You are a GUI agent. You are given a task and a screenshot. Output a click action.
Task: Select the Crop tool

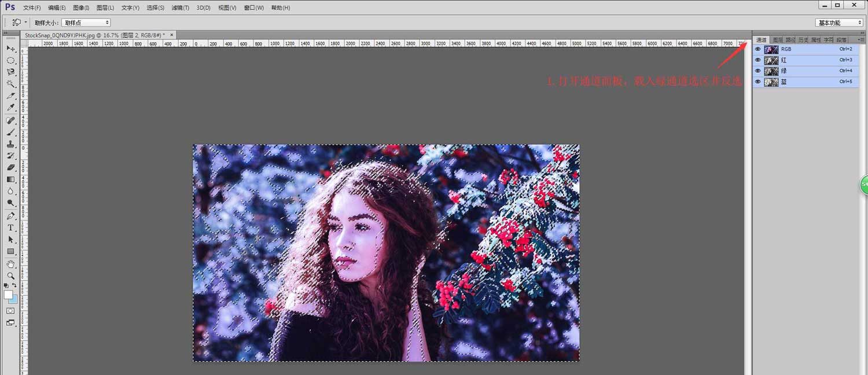10,96
